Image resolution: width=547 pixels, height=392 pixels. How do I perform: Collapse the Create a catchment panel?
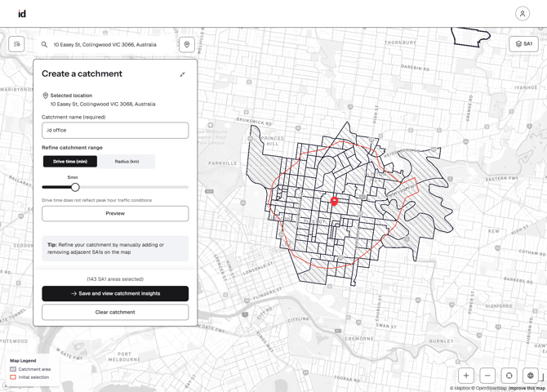[182, 74]
